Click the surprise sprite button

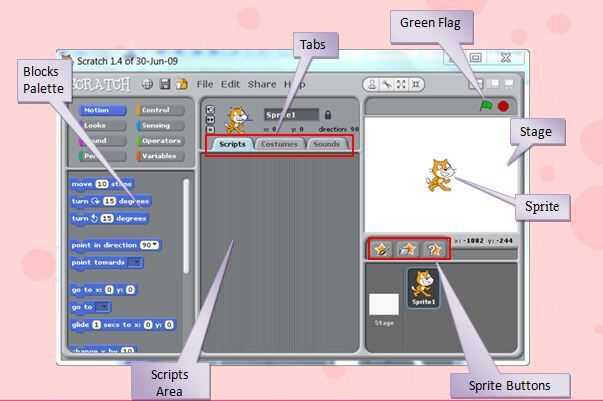coord(434,250)
